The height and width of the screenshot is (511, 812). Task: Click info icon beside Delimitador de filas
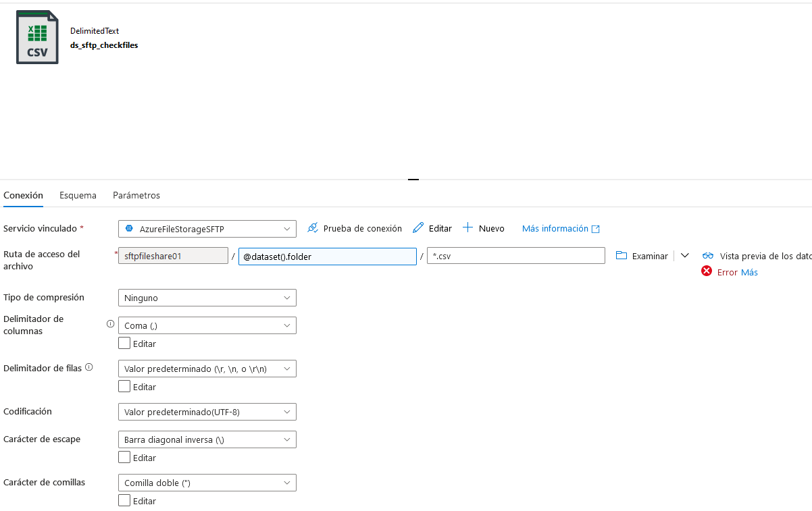(x=88, y=368)
